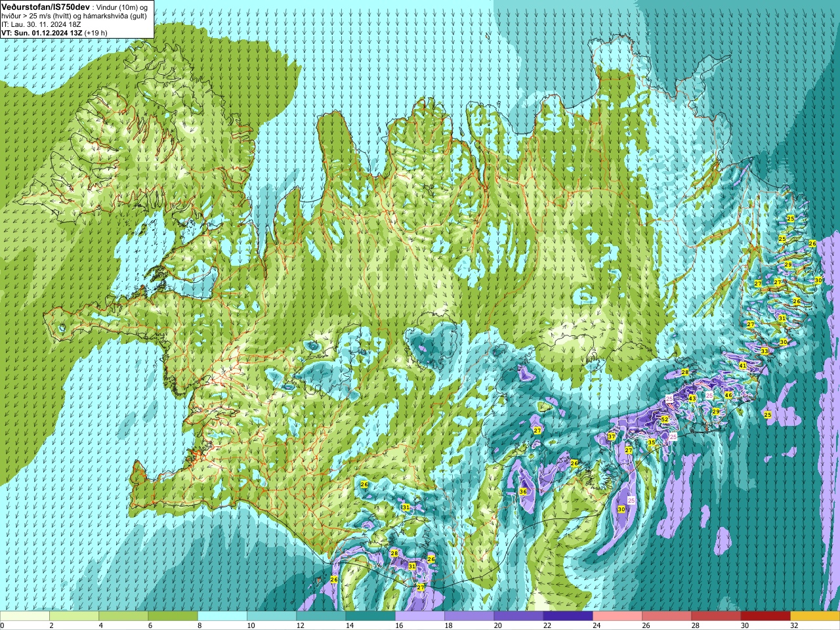The width and height of the screenshot is (840, 630).
Task: Click the 12–14 m/s teal legend swatch
Action: (x=321, y=616)
